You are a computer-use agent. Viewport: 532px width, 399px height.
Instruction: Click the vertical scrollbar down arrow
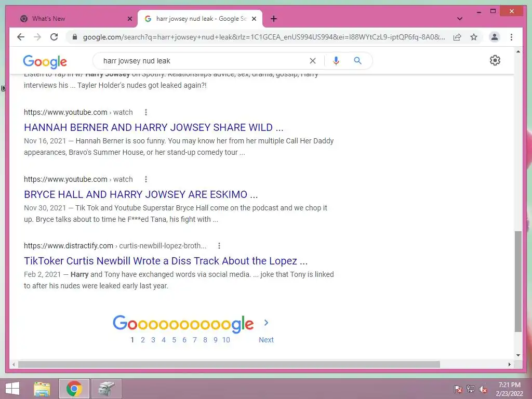click(x=518, y=355)
